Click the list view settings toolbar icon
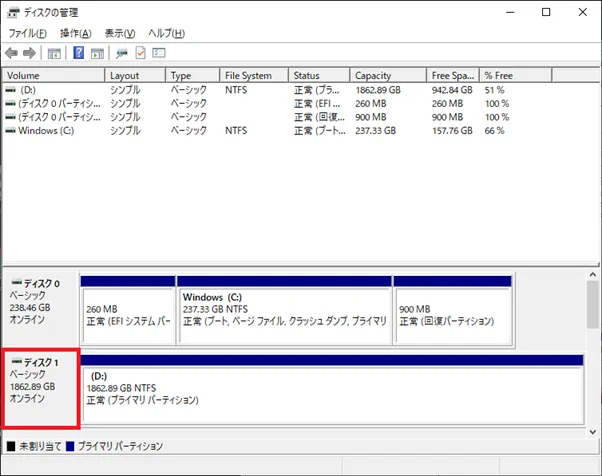Viewport: 602px width, 476px height. pyautogui.click(x=159, y=53)
